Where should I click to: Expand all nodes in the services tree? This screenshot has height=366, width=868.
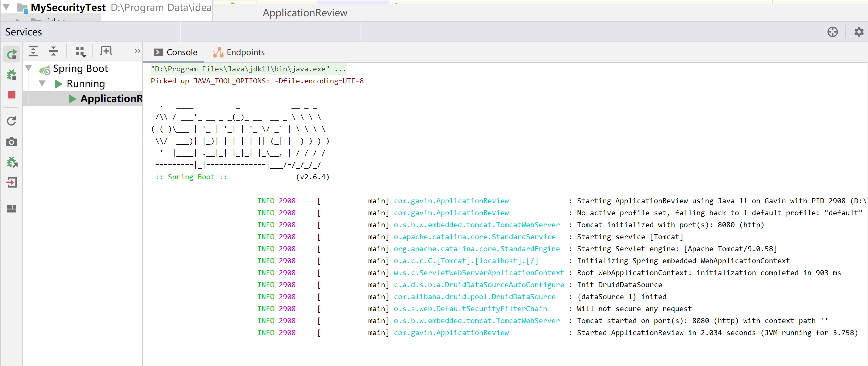pyautogui.click(x=33, y=51)
